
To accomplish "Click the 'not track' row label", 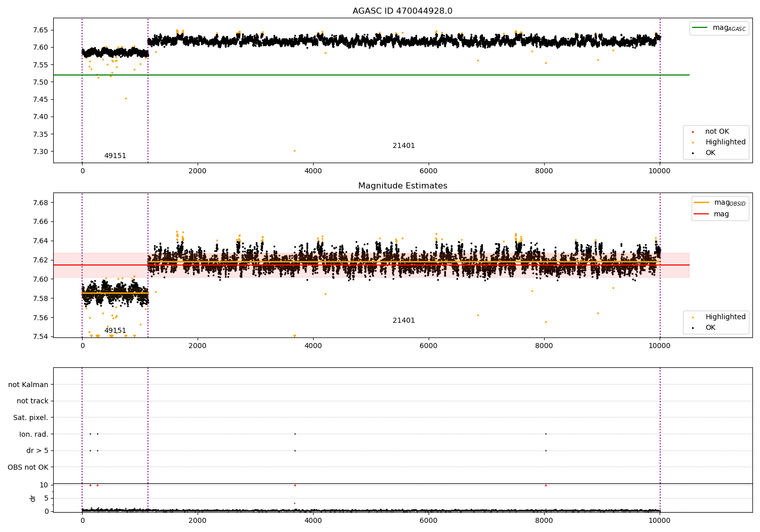I will tap(32, 401).
